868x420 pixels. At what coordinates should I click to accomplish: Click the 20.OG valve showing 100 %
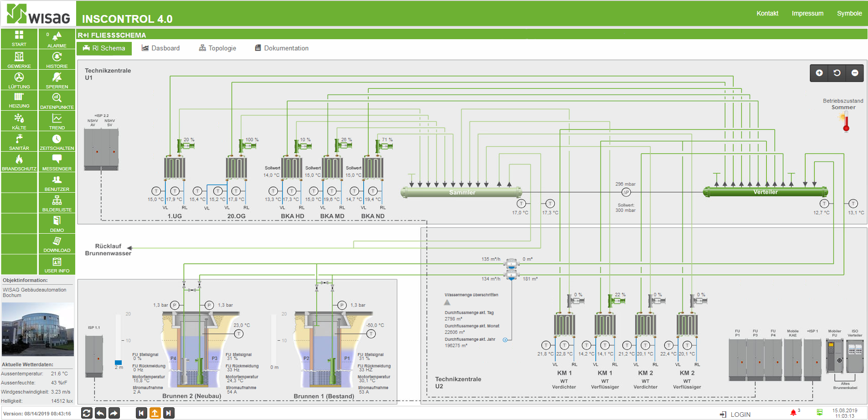pyautogui.click(x=248, y=146)
